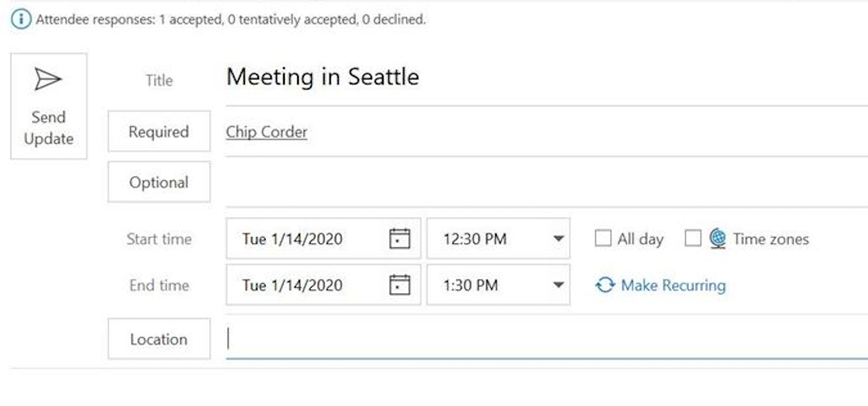Click inside the empty Location text field
The width and height of the screenshot is (868, 406).
[x=528, y=339]
